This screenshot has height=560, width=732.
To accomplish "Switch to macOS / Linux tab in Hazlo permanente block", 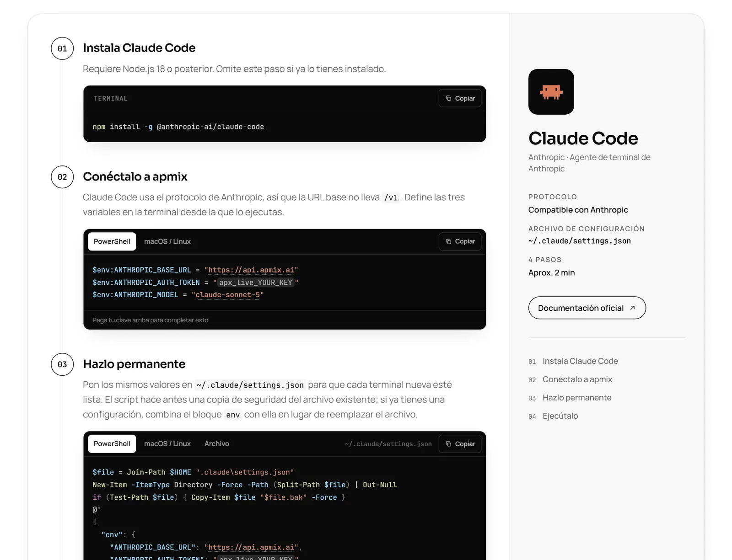I will [x=167, y=444].
